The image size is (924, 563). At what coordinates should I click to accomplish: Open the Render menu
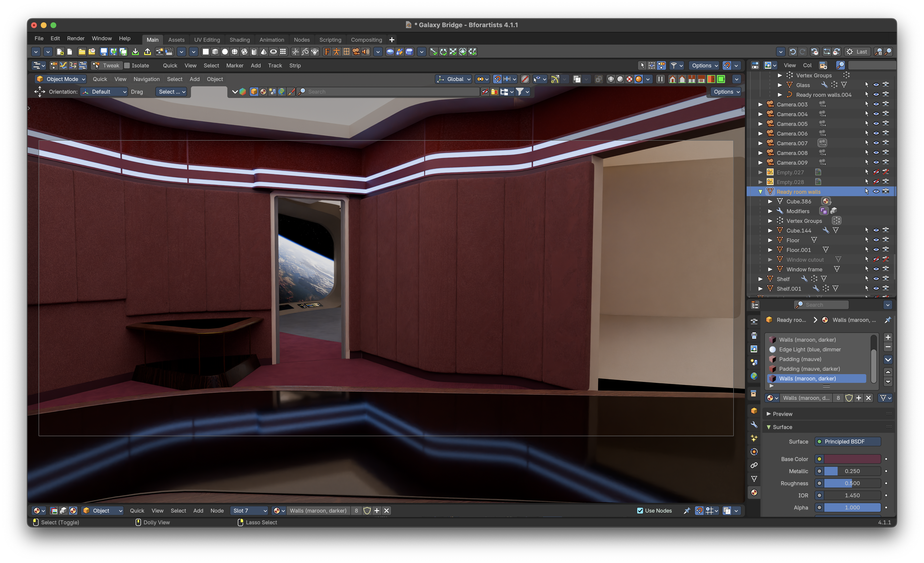[x=75, y=38]
